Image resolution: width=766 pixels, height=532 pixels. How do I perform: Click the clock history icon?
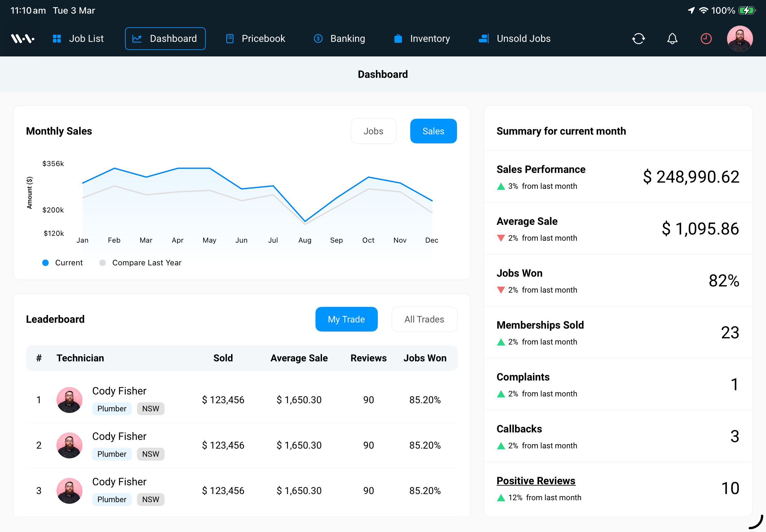(x=706, y=38)
